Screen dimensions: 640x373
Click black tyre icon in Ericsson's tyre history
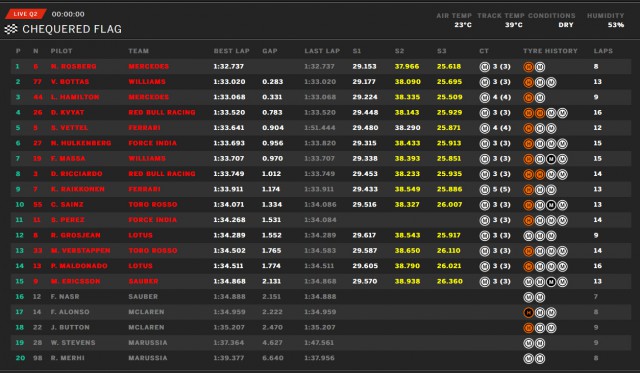[x=551, y=282]
